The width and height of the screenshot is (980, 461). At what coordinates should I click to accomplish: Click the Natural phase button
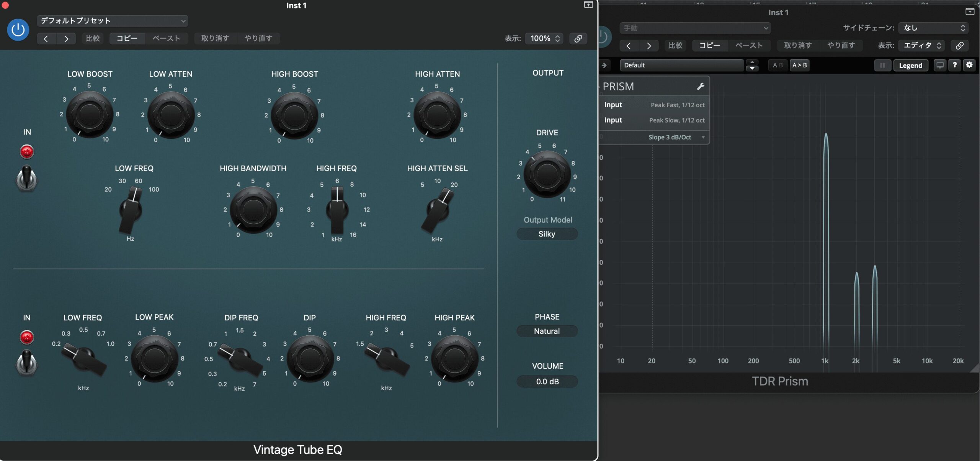click(x=547, y=331)
